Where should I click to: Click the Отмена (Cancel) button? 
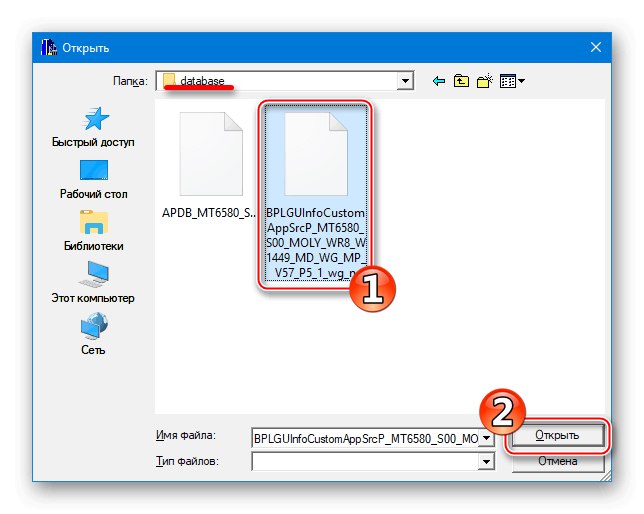[x=558, y=461]
